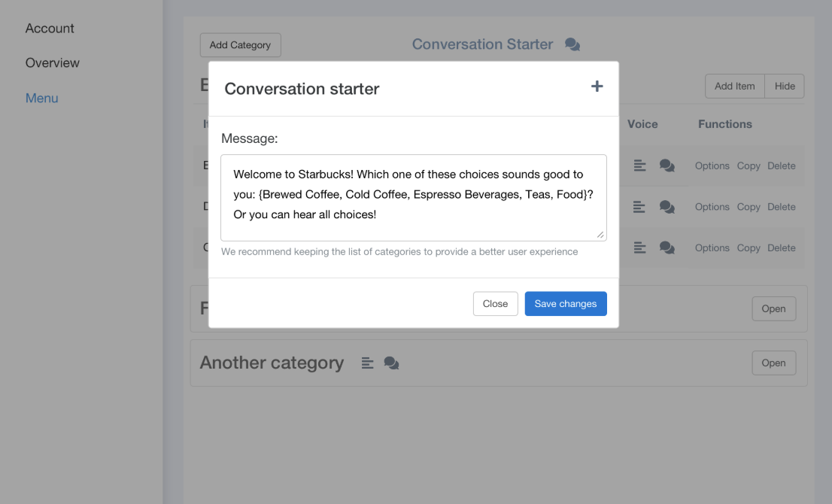Hide the expanded category with Hide button
The width and height of the screenshot is (832, 504).
tap(785, 86)
